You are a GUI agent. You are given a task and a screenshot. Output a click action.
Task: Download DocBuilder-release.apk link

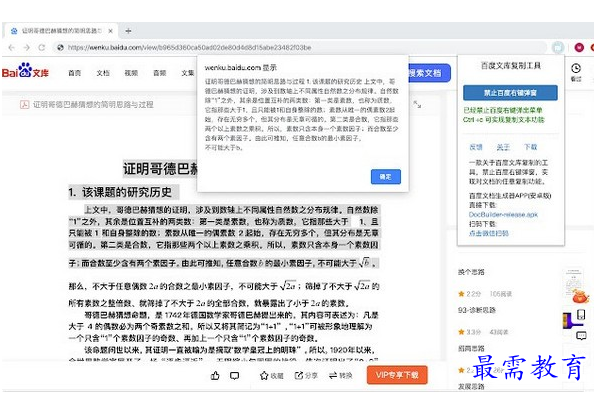[x=503, y=214]
